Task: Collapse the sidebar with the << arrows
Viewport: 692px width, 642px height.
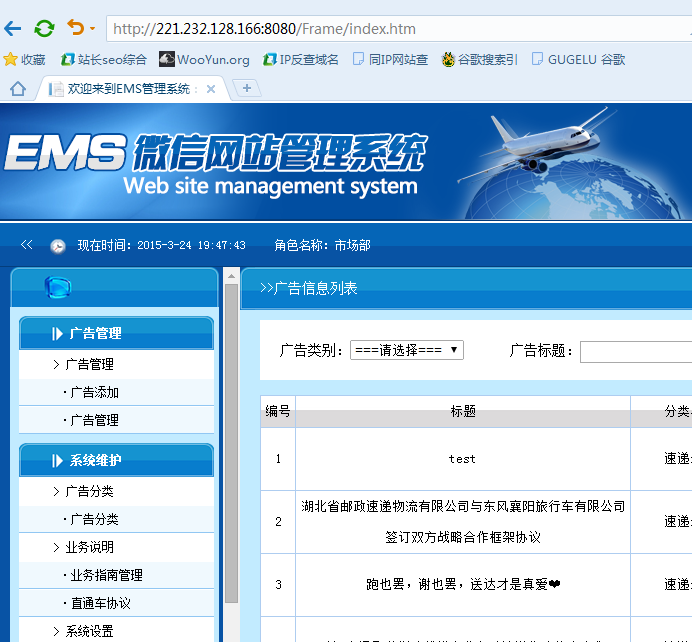Action: [x=26, y=244]
